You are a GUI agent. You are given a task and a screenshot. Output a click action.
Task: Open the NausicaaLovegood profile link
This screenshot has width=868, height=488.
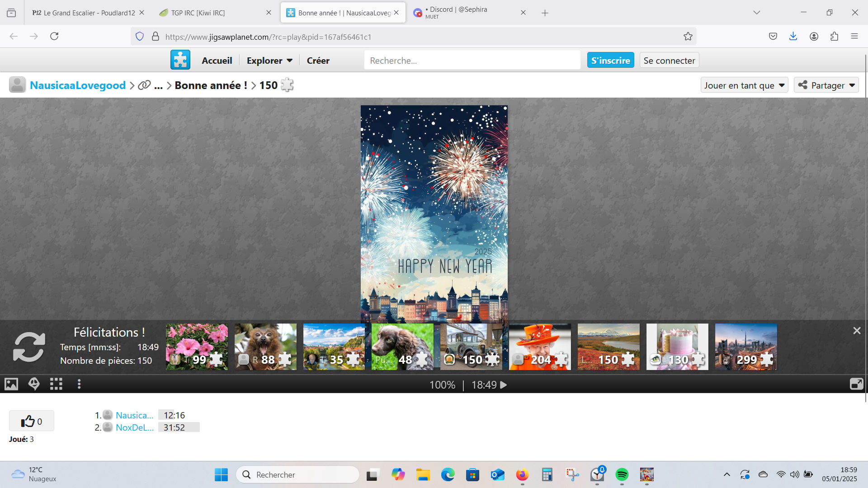[x=78, y=85]
